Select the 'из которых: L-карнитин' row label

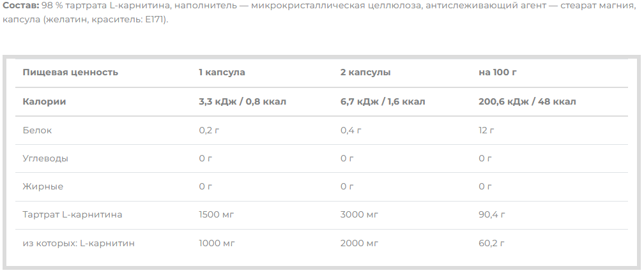point(79,244)
